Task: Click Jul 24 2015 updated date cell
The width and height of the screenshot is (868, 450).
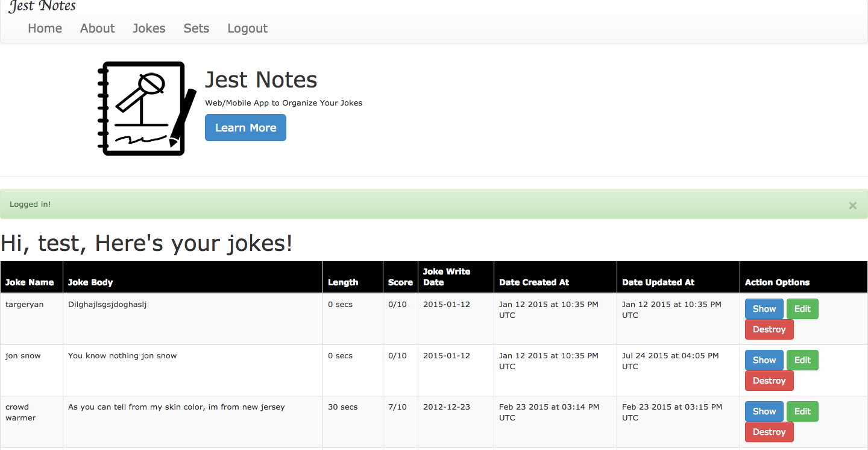Action: click(678, 370)
